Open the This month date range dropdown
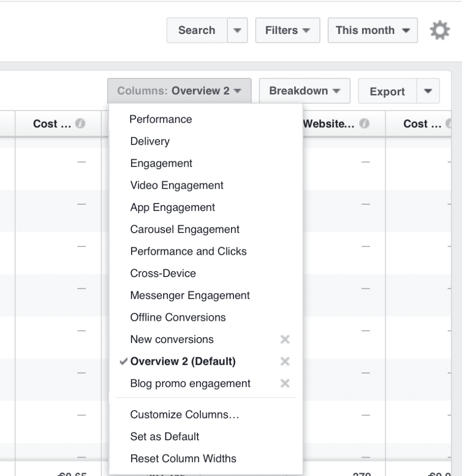The height and width of the screenshot is (476, 462). (x=372, y=31)
